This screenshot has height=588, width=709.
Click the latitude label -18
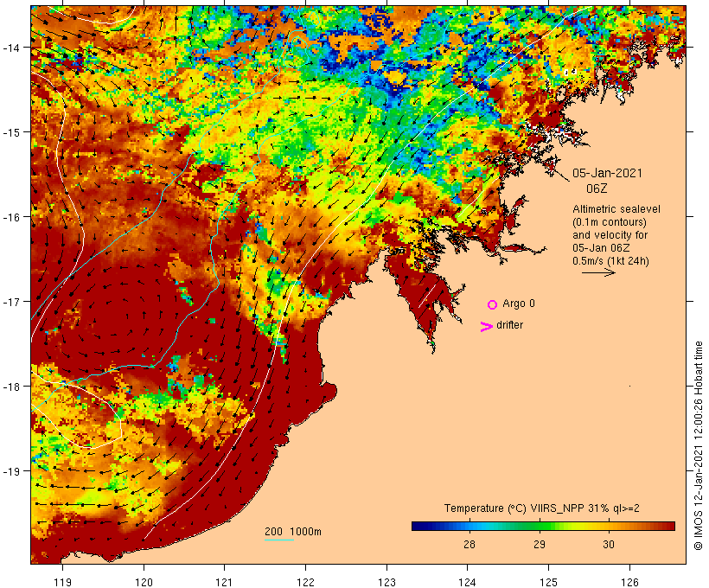11,387
